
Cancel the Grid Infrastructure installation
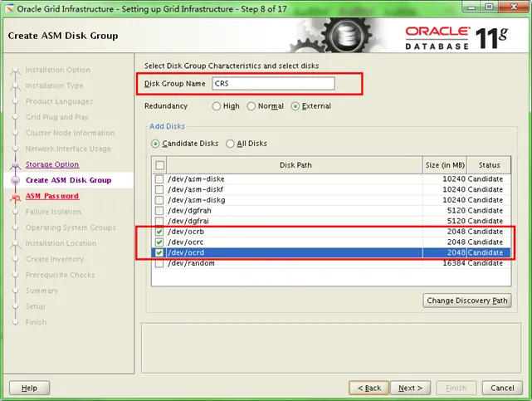click(x=502, y=388)
